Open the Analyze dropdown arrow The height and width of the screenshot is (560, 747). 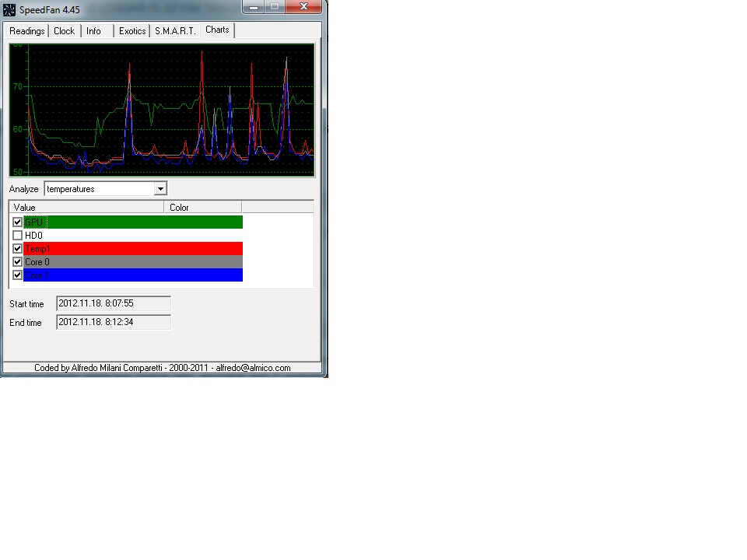[x=160, y=189]
